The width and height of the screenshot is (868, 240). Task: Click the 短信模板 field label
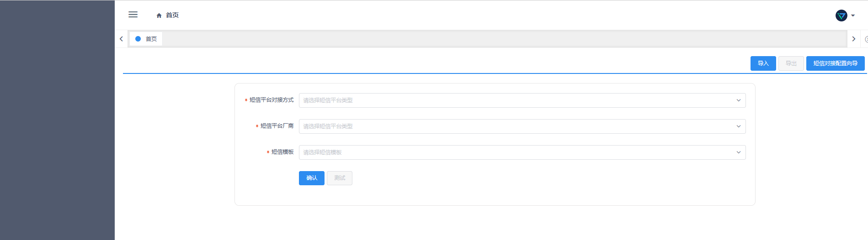tap(282, 152)
